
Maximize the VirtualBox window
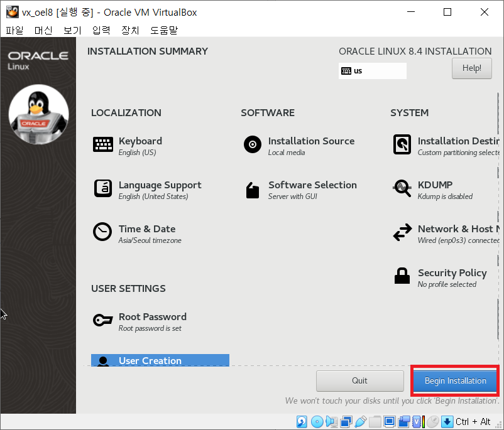[447, 12]
